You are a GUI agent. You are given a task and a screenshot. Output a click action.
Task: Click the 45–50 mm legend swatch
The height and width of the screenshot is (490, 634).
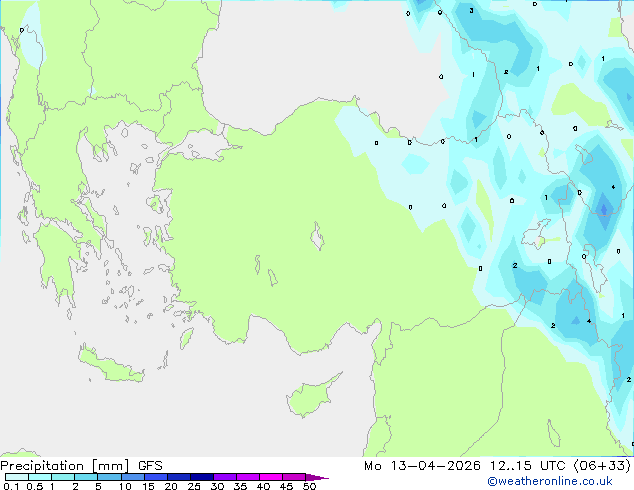(294, 477)
